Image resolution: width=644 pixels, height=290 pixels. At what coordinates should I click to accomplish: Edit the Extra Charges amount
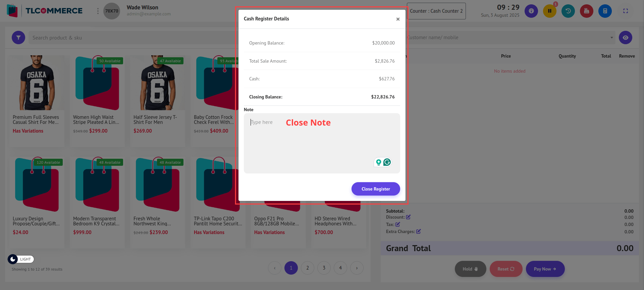click(418, 231)
